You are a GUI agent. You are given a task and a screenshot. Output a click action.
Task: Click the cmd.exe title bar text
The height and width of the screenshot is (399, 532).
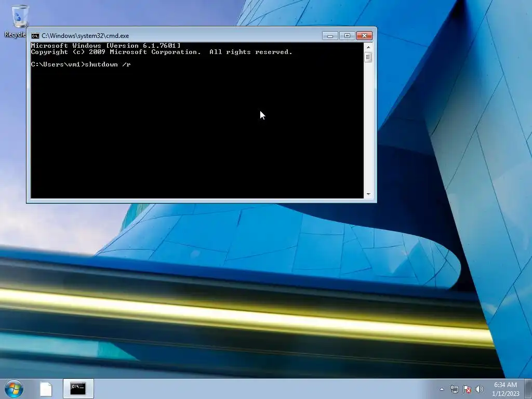(85, 36)
